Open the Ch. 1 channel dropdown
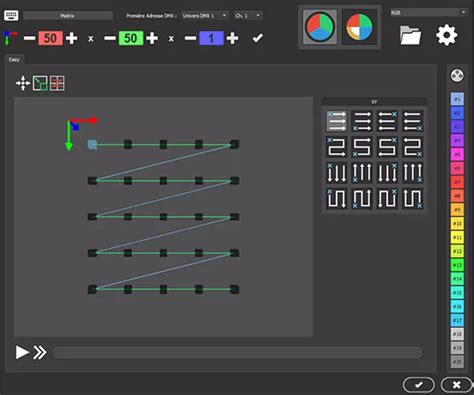 (248, 16)
